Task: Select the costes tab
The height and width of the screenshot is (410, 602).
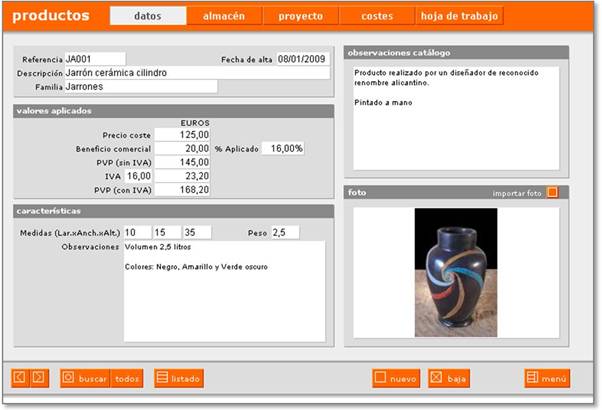Action: tap(376, 16)
